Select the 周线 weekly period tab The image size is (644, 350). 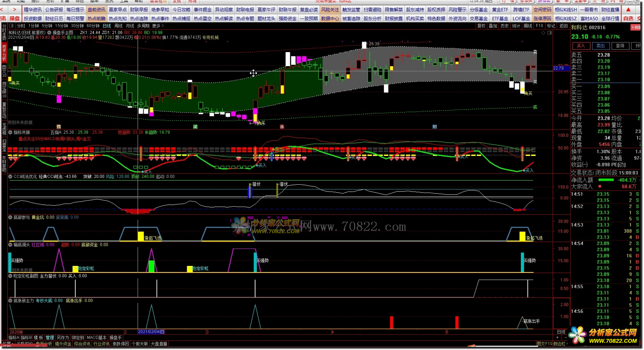pos(119,26)
